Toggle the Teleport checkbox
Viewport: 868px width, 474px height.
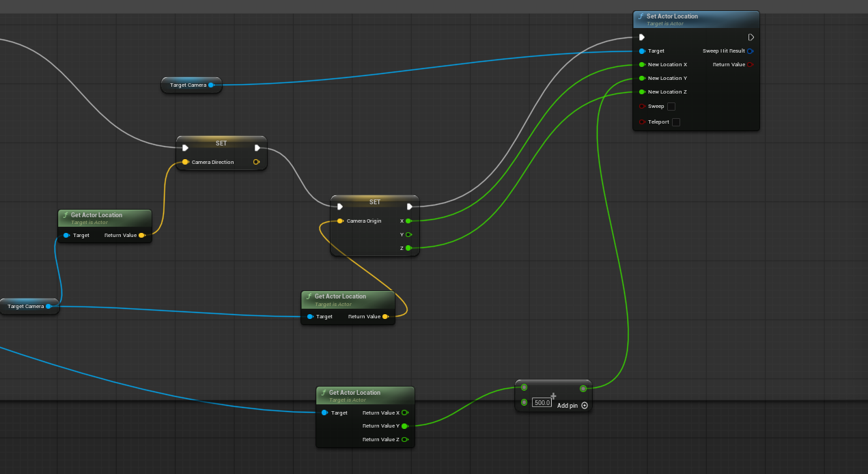[675, 122]
